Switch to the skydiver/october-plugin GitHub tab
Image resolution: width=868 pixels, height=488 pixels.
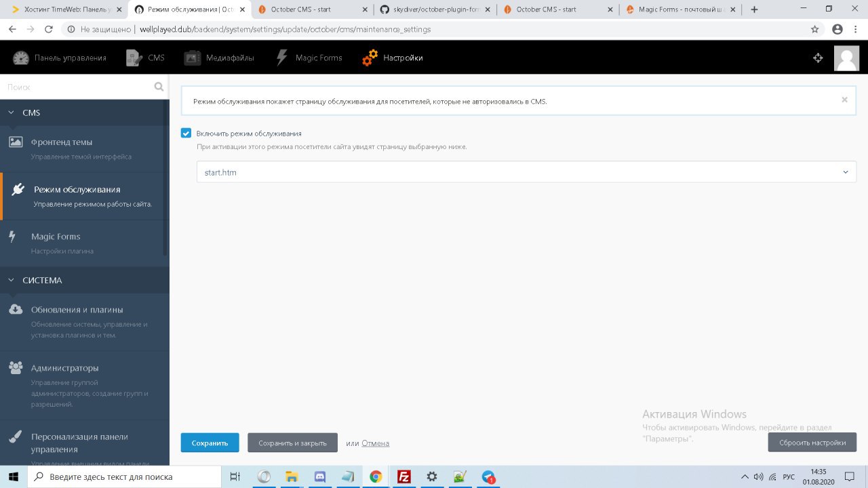click(433, 9)
